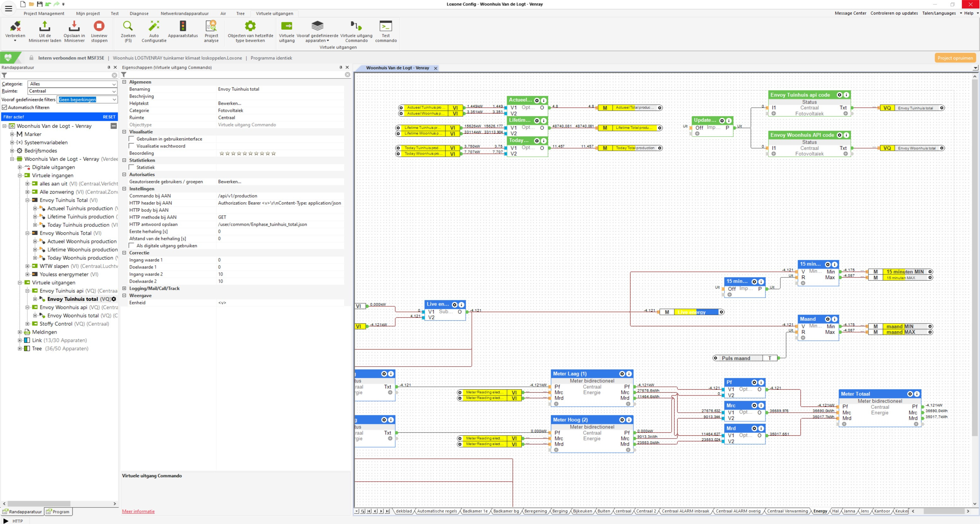This screenshot has height=524, width=980.
Task: Click the save icon in quick access bar
Action: [39, 4]
